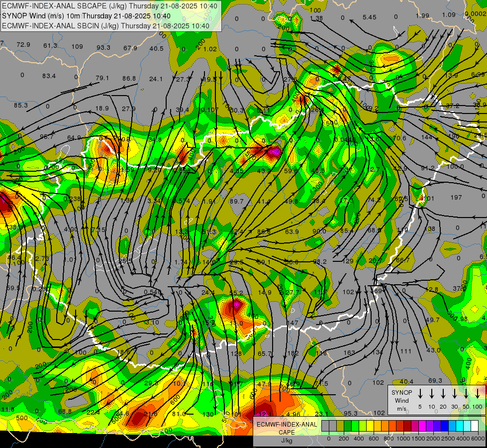Image resolution: width=487 pixels, height=448 pixels.
Task: Click the 30 m/s wind arrow in legend
Action: pos(454,393)
